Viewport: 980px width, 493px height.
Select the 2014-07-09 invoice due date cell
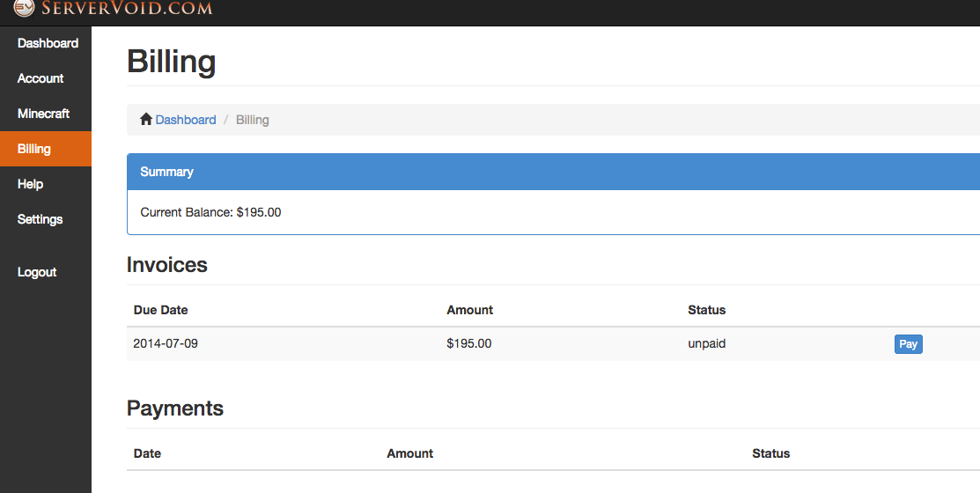coord(166,343)
